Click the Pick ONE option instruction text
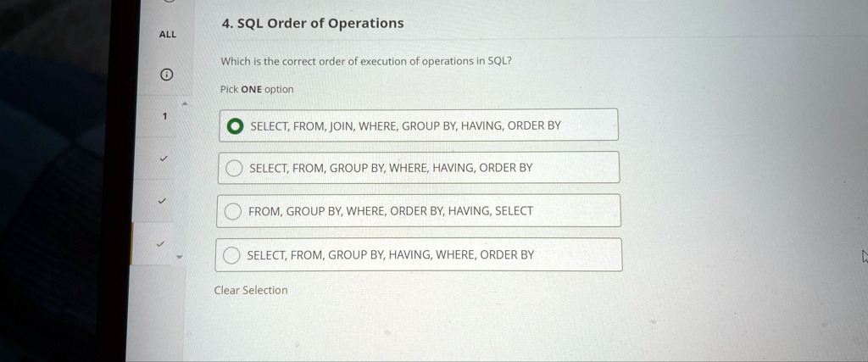 tap(257, 89)
